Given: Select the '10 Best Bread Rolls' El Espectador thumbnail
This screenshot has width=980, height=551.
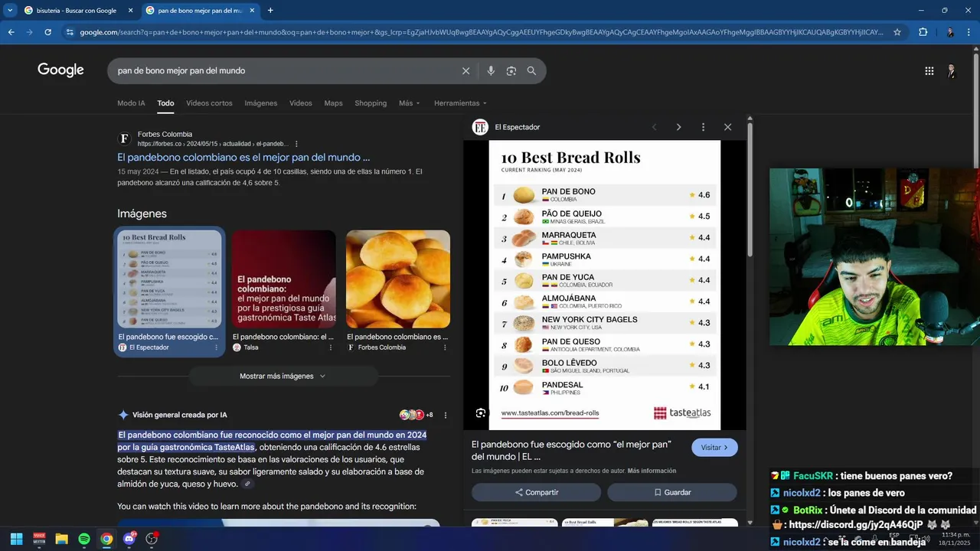Looking at the screenshot, I should pyautogui.click(x=169, y=279).
